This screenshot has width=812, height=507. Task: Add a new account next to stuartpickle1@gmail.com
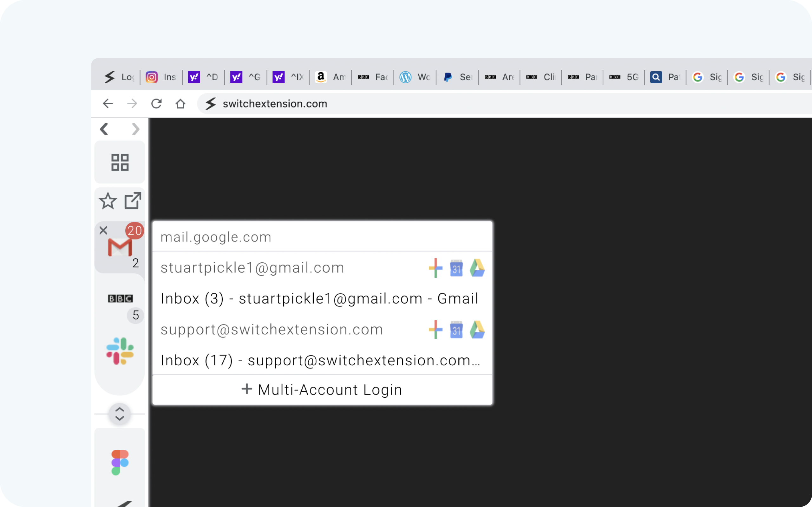pos(435,267)
